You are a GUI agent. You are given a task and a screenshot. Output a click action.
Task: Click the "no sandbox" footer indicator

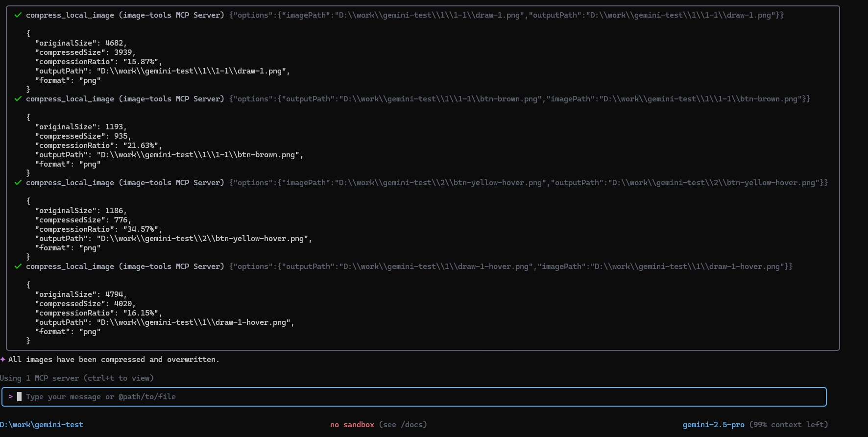[x=352, y=425]
